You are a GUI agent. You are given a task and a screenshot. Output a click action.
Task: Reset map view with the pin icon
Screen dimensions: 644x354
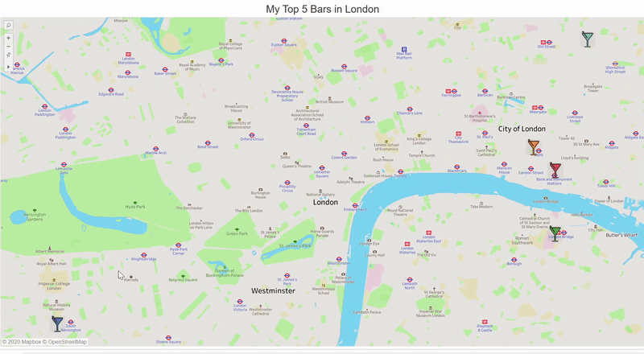click(8, 55)
